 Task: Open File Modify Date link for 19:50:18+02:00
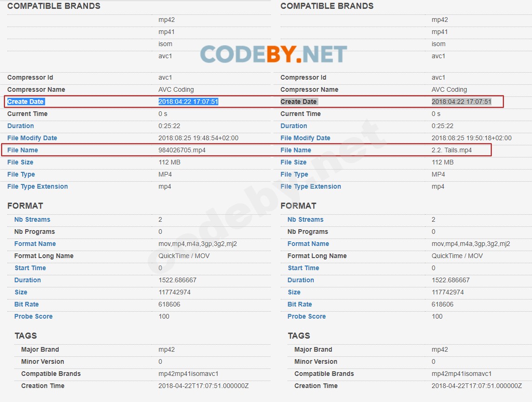click(x=305, y=138)
